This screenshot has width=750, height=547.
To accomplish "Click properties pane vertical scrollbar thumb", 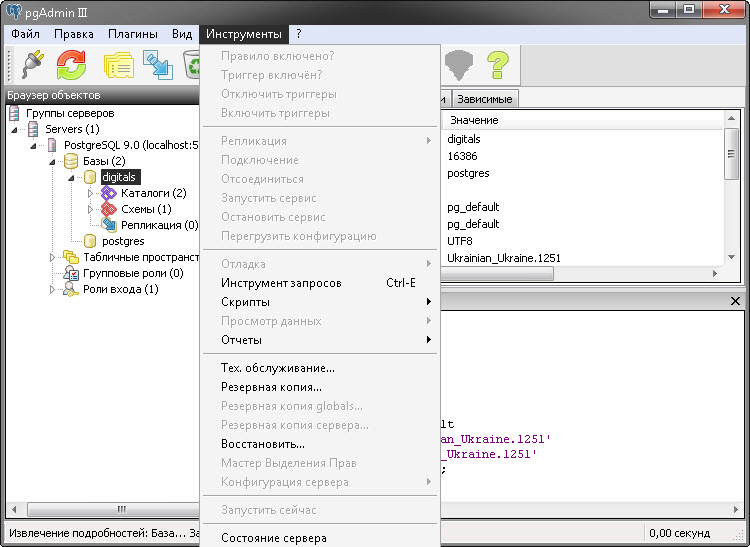I will coord(731,154).
